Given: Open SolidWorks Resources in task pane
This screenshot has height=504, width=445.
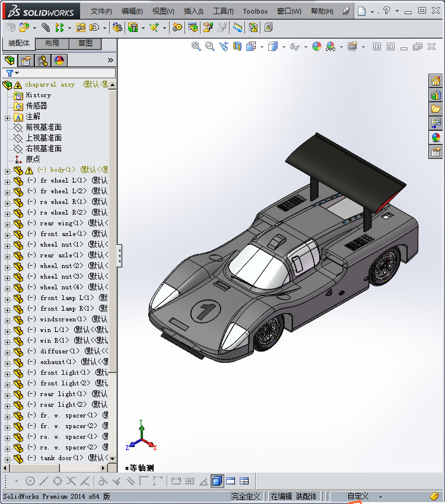Looking at the screenshot, I should click(436, 81).
